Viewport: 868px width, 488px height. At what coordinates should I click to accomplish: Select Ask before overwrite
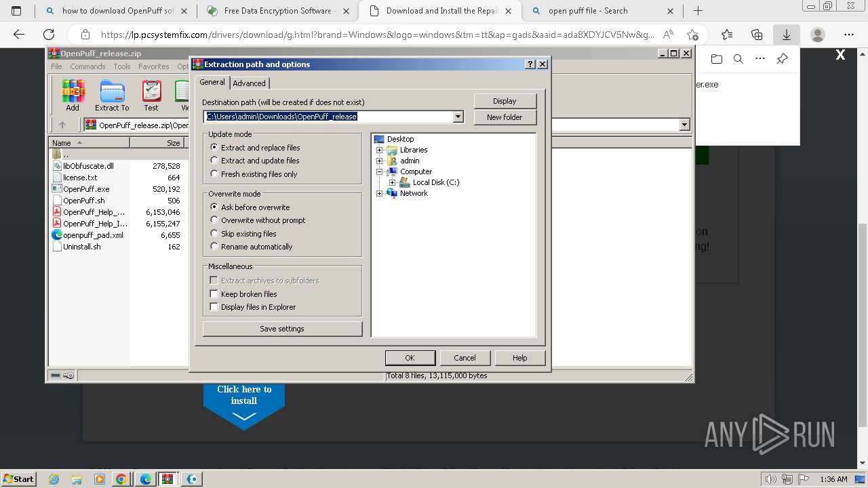pyautogui.click(x=250, y=207)
